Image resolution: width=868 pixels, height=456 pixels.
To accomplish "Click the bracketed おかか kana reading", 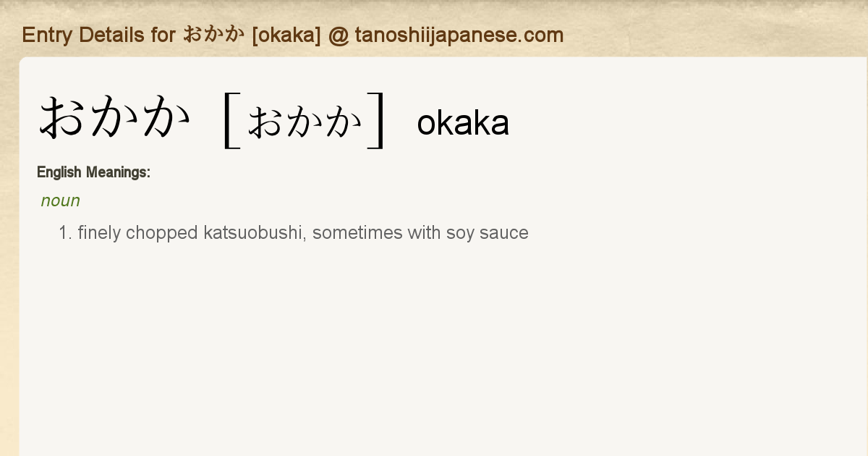I will pos(305,122).
